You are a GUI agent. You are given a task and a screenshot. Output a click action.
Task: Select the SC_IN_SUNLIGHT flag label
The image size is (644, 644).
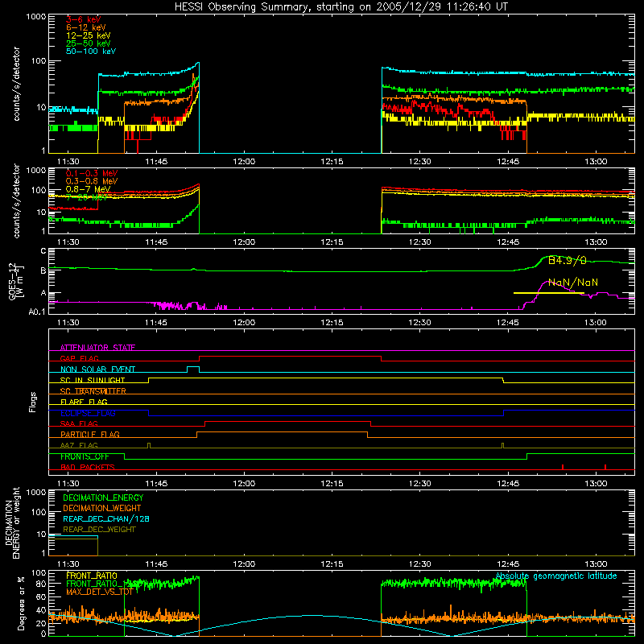click(x=93, y=380)
